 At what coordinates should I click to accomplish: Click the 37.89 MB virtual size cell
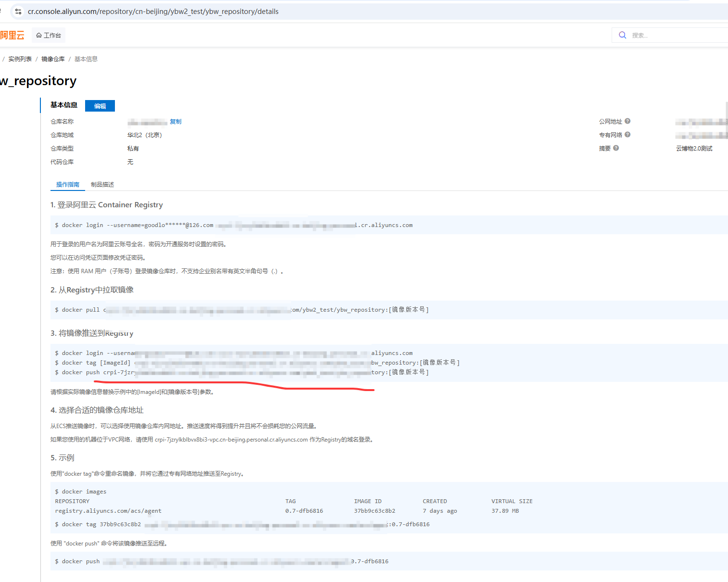(x=505, y=511)
